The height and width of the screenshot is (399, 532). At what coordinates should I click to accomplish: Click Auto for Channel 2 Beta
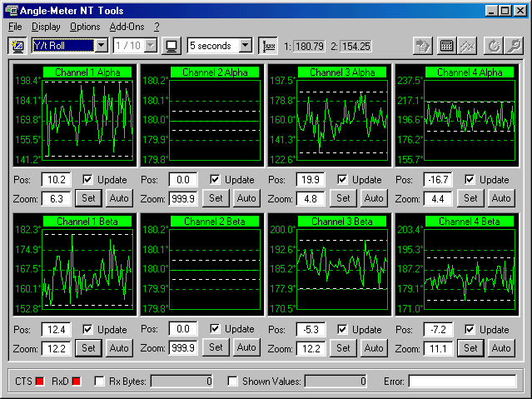[246, 347]
